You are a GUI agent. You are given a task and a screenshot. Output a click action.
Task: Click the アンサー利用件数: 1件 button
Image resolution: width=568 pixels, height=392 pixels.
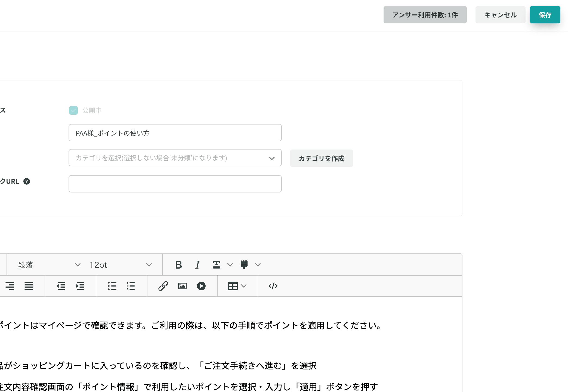(x=425, y=15)
